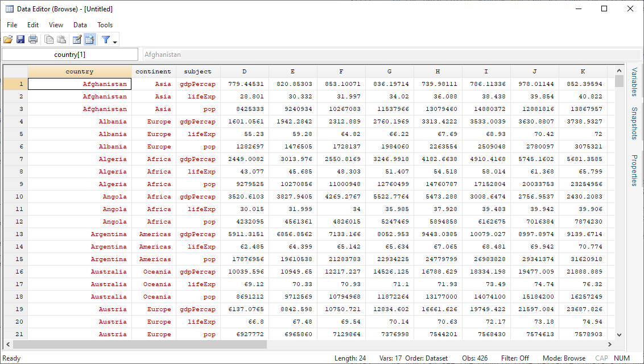Click horizontal scrollbar left arrow

pos(7,344)
